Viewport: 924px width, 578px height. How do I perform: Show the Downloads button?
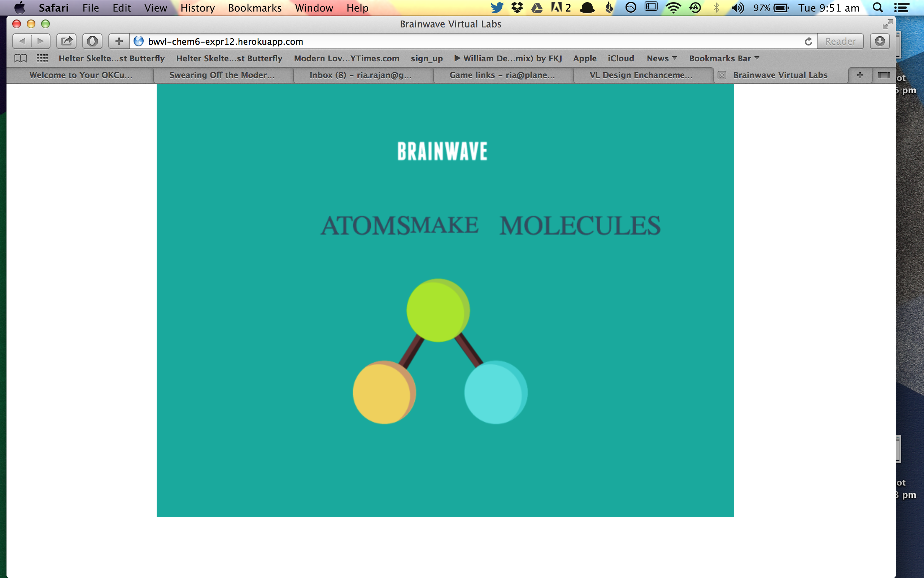880,41
